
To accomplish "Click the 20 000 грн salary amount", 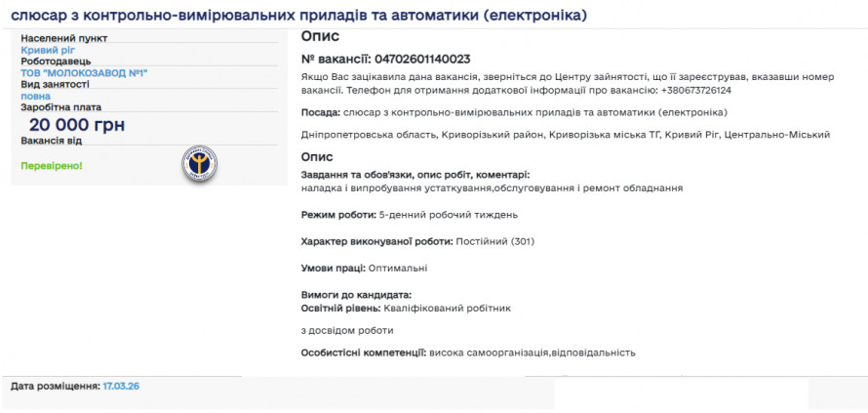I will pos(77,124).
